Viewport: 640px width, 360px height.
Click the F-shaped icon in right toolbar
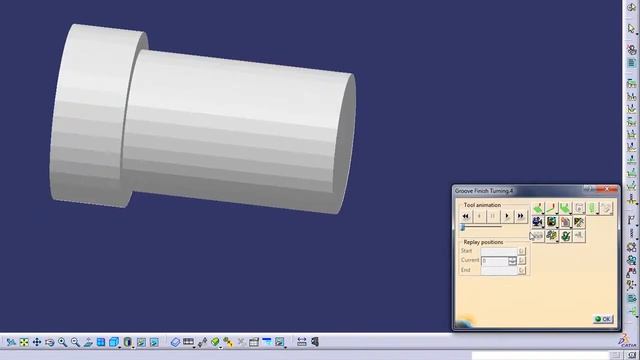(x=631, y=220)
